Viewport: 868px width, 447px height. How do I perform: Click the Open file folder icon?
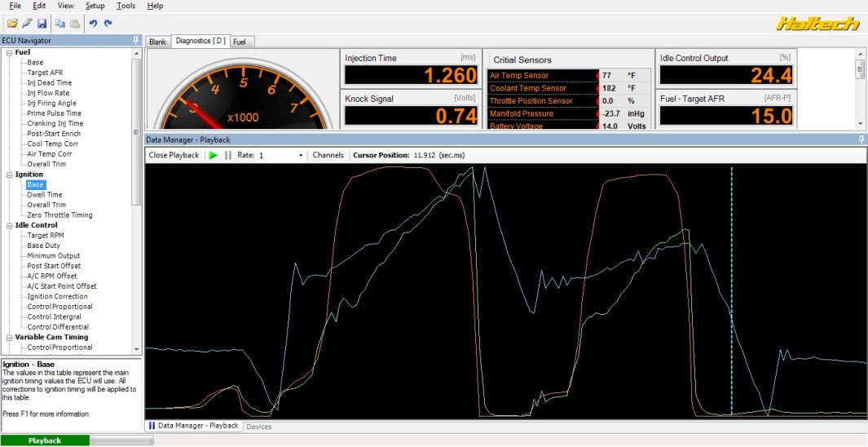[x=12, y=24]
